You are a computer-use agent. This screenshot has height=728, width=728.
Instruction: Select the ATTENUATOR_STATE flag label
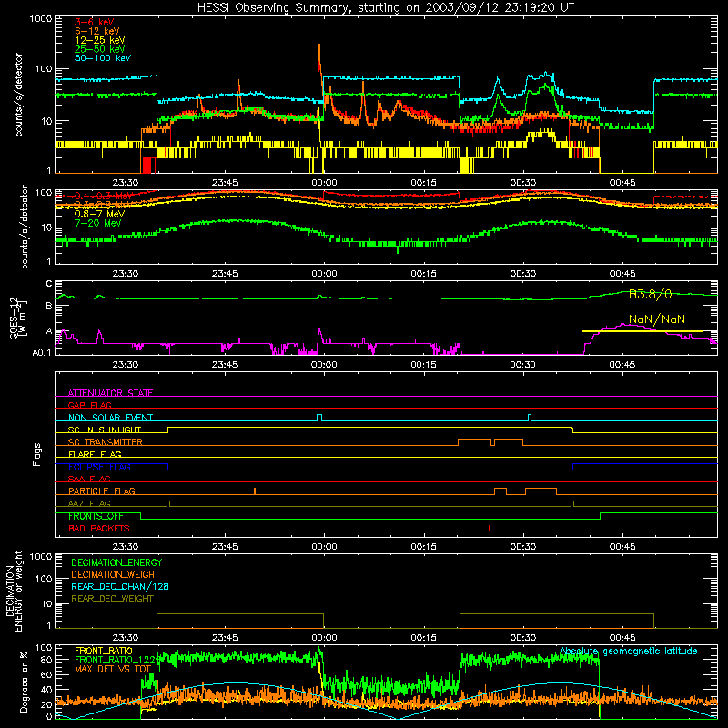tap(110, 393)
